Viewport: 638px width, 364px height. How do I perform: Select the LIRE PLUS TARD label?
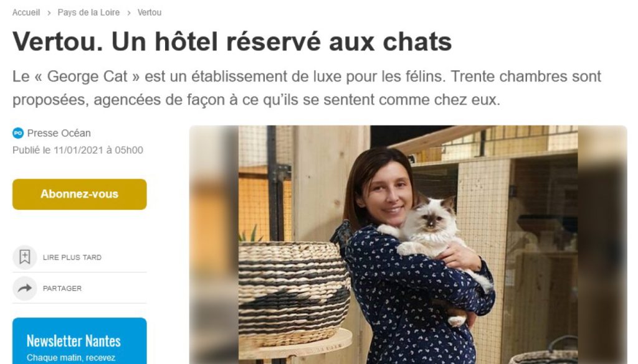72,258
